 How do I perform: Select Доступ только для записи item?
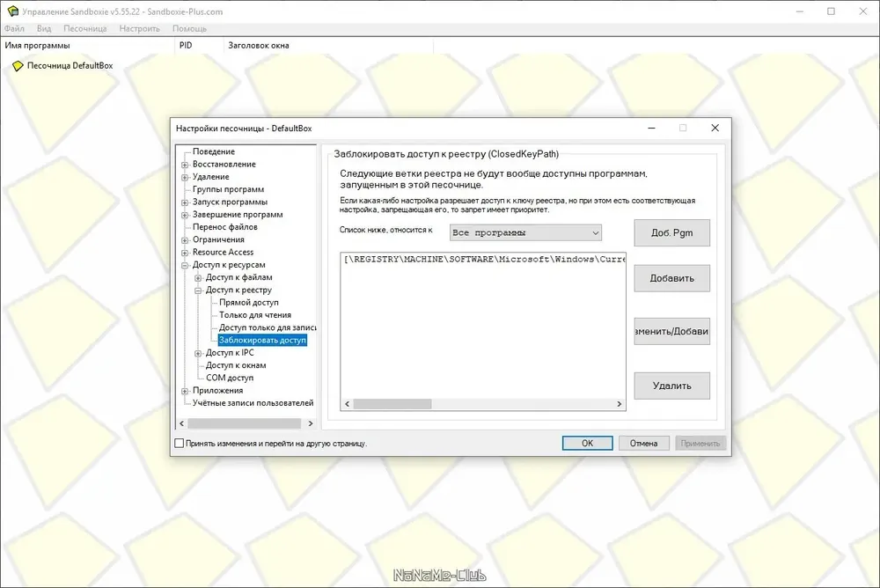[268, 327]
